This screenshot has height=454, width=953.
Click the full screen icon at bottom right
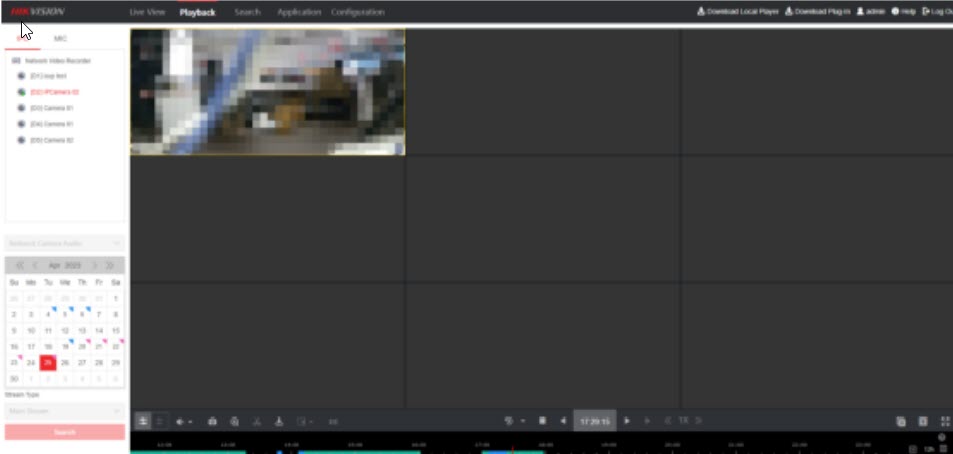tap(945, 422)
